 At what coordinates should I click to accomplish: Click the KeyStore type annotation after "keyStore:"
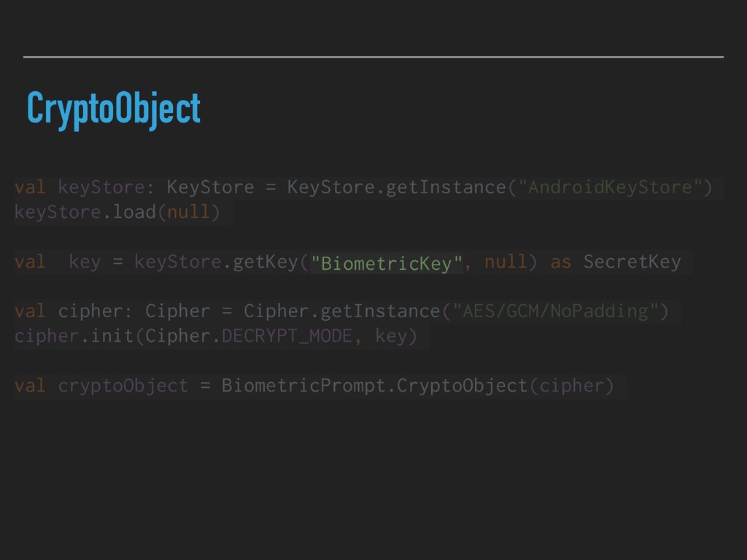pyautogui.click(x=210, y=187)
